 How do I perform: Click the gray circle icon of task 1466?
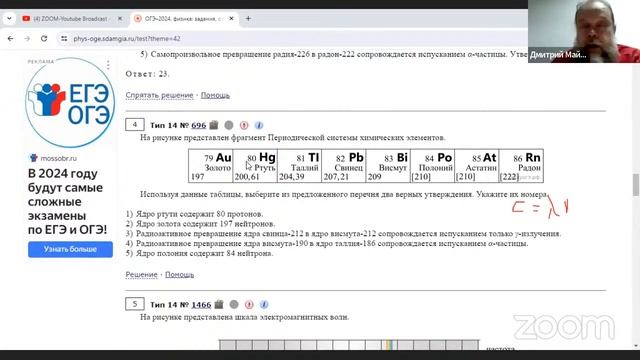point(234,304)
